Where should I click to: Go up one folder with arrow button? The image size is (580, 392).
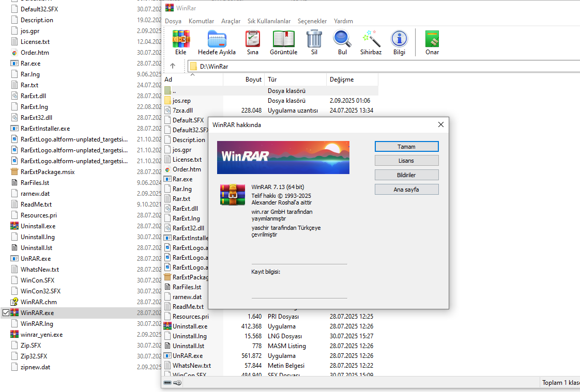[x=172, y=66]
